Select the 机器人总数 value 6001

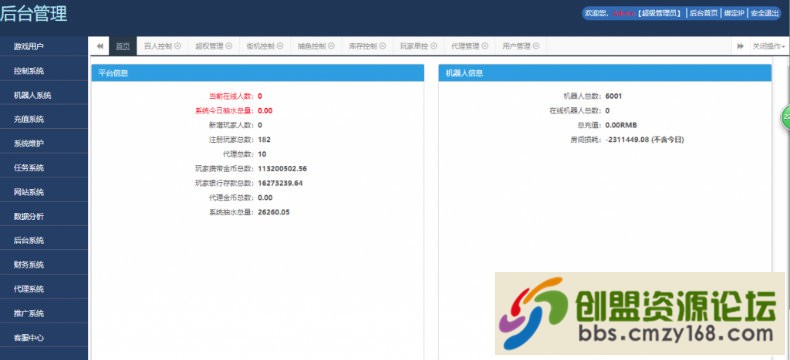614,96
